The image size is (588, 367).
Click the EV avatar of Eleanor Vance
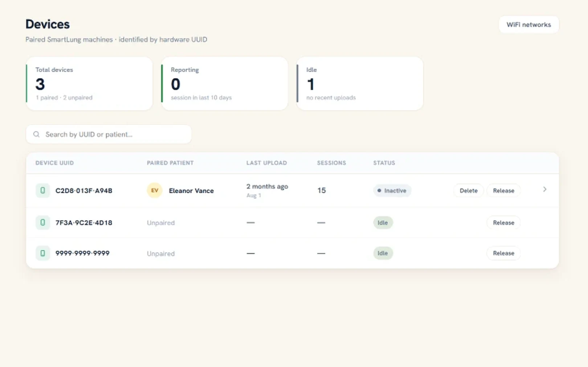pyautogui.click(x=154, y=190)
